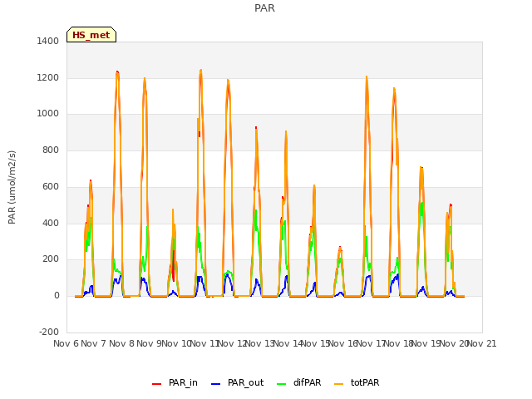Click the 1400 y-axis tick label

[48, 41]
